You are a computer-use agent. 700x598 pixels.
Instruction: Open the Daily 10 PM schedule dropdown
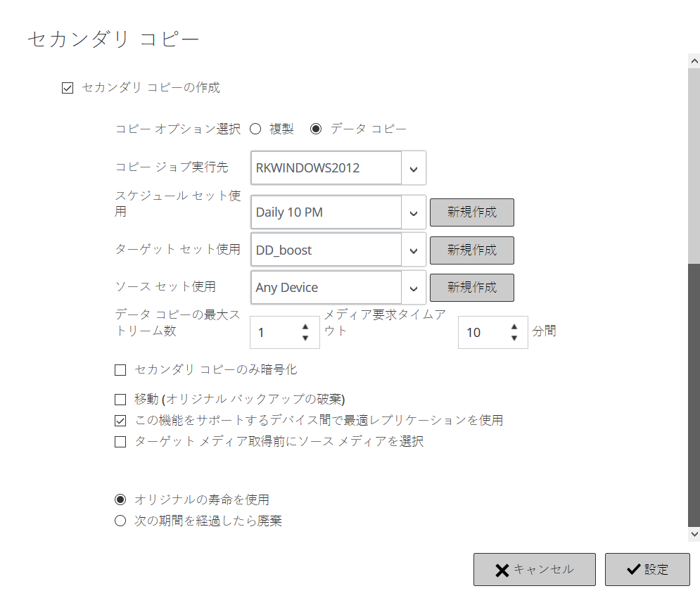414,212
